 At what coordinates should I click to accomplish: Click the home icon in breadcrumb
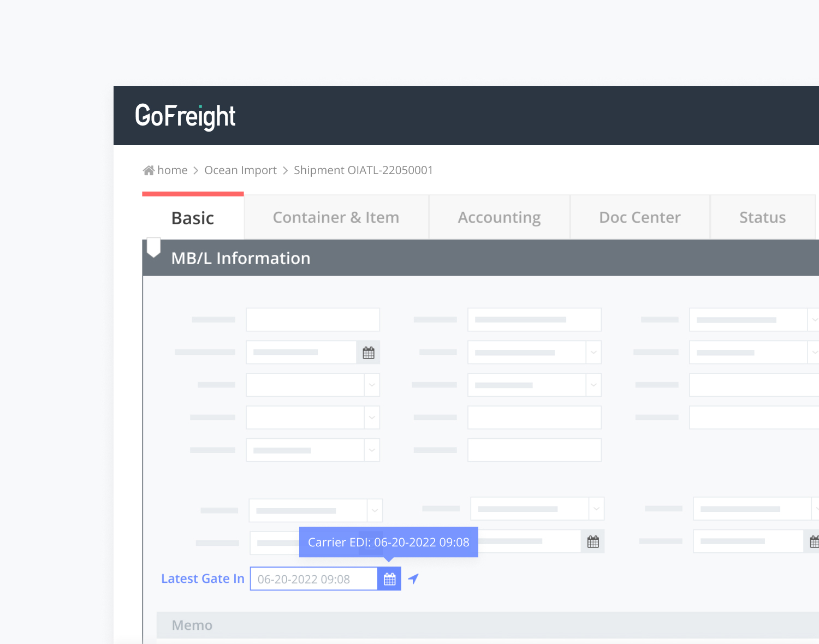pos(149,170)
